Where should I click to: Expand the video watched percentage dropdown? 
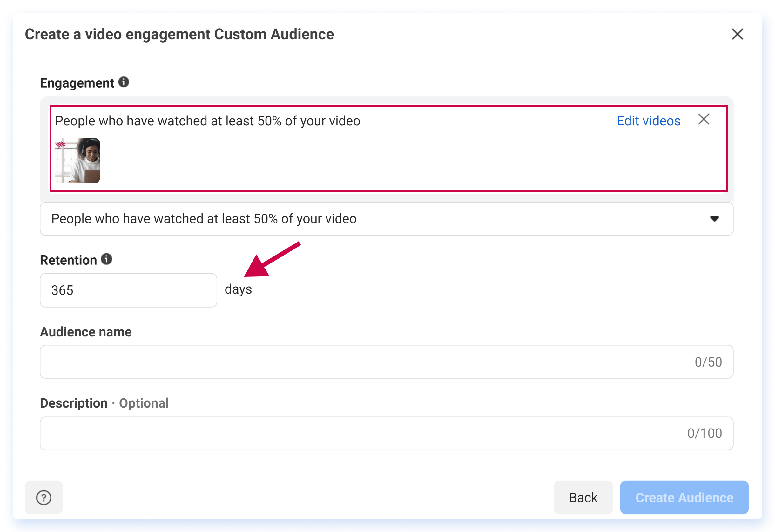387,219
